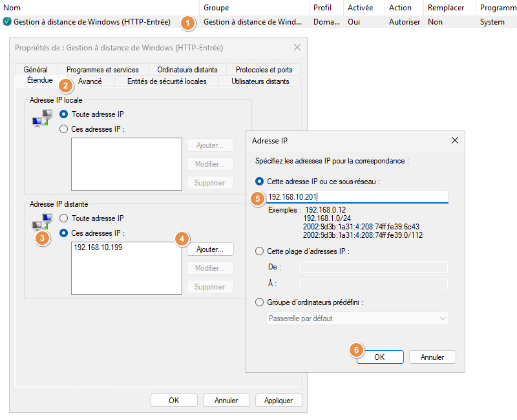Open the 'Passerelle par défaut' dropdown
Image resolution: width=517 pixels, height=420 pixels.
tap(358, 319)
